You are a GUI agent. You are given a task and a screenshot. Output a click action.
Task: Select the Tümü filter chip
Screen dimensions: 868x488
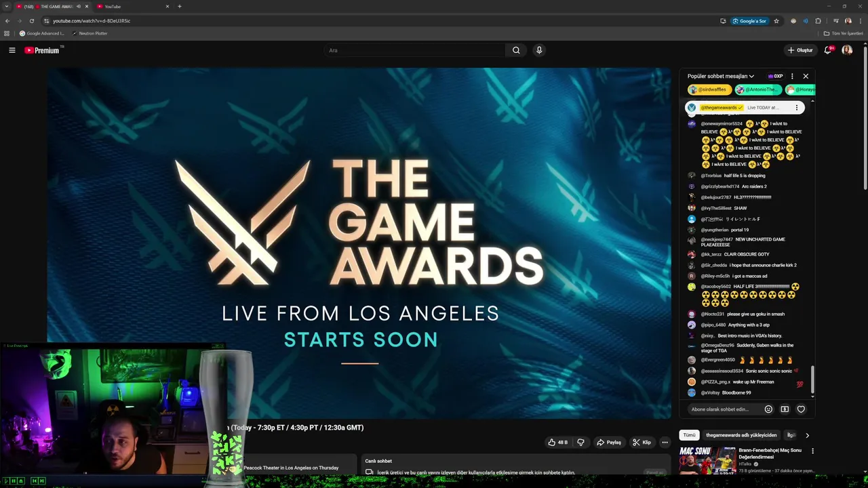pos(689,435)
